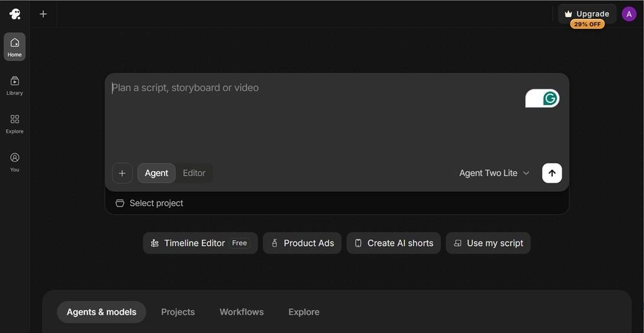Open the You profile sidebar section
Screen dimensions: 644x333
(x=15, y=162)
